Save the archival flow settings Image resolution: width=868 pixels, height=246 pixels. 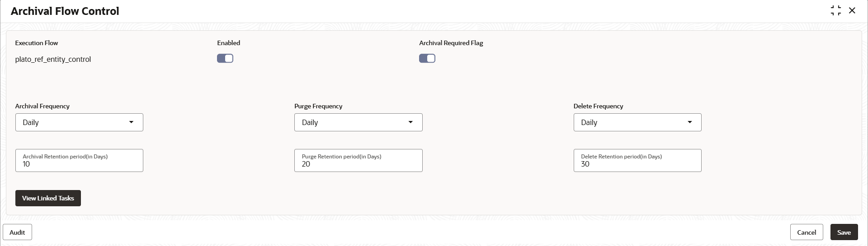click(844, 232)
